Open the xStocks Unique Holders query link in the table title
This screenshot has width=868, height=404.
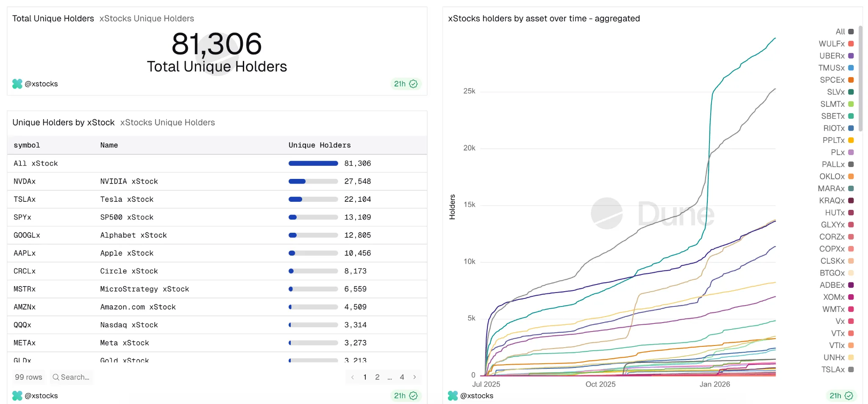tap(167, 123)
